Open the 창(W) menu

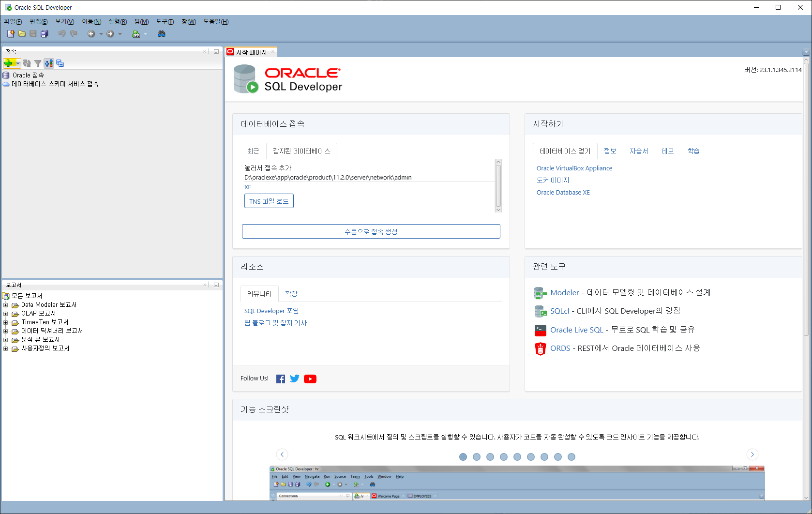pyautogui.click(x=189, y=22)
